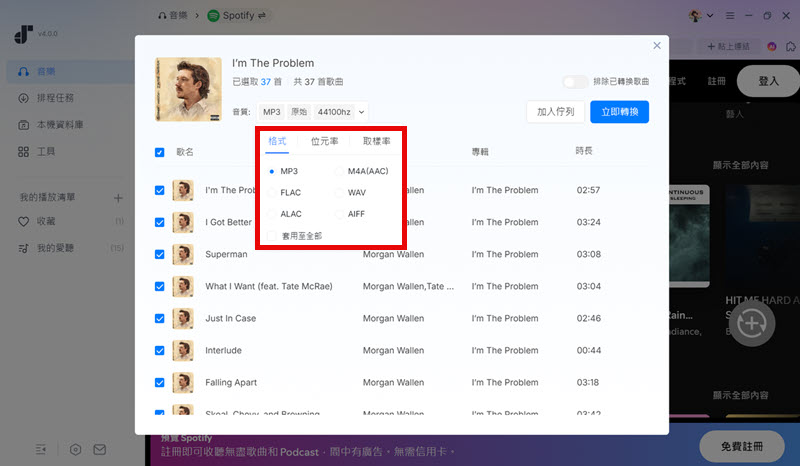Screen dimensions: 800x466
Task: Switch to the Bitrate tab
Action: (324, 141)
